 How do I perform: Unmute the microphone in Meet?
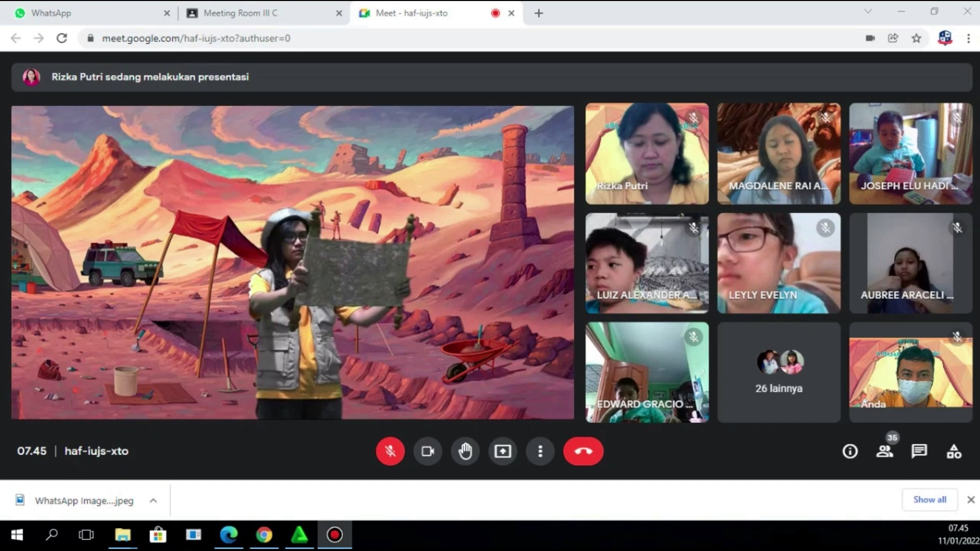(x=390, y=451)
